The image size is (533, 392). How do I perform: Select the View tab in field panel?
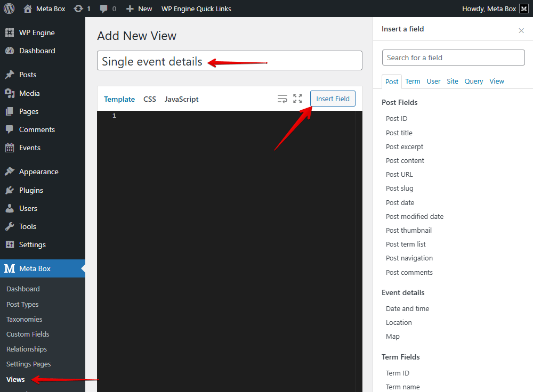[497, 81]
